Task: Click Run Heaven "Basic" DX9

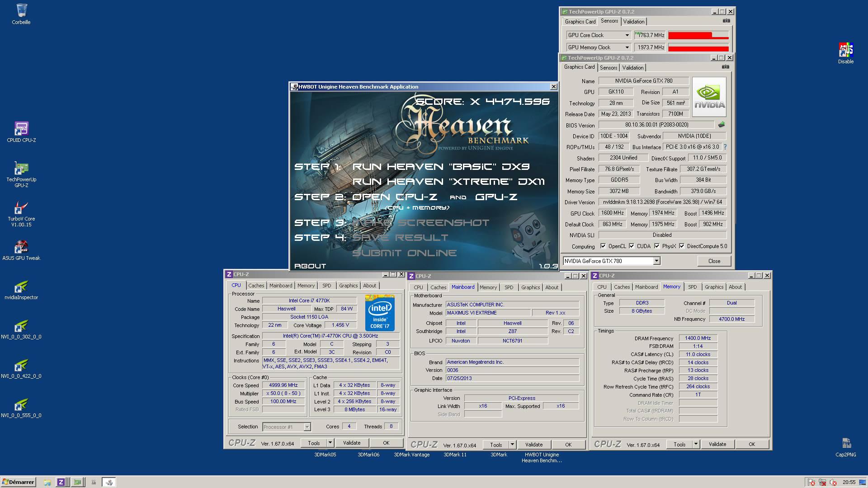Action: pyautogui.click(x=441, y=166)
